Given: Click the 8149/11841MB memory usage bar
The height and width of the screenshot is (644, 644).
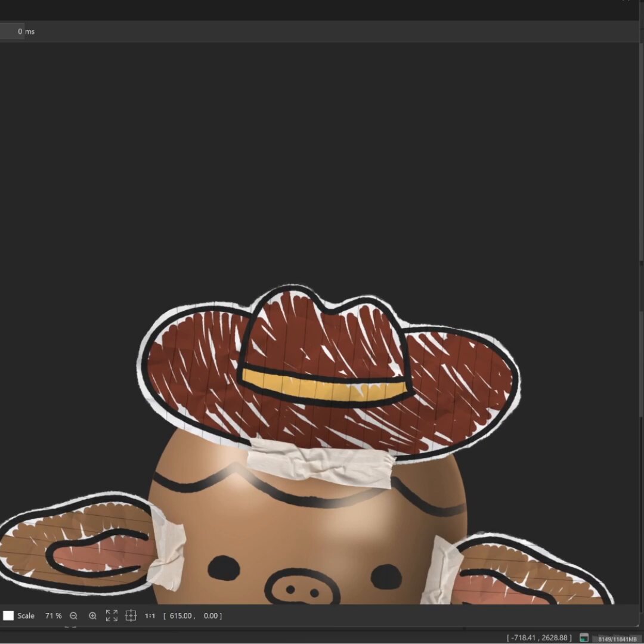Looking at the screenshot, I should click(x=617, y=639).
